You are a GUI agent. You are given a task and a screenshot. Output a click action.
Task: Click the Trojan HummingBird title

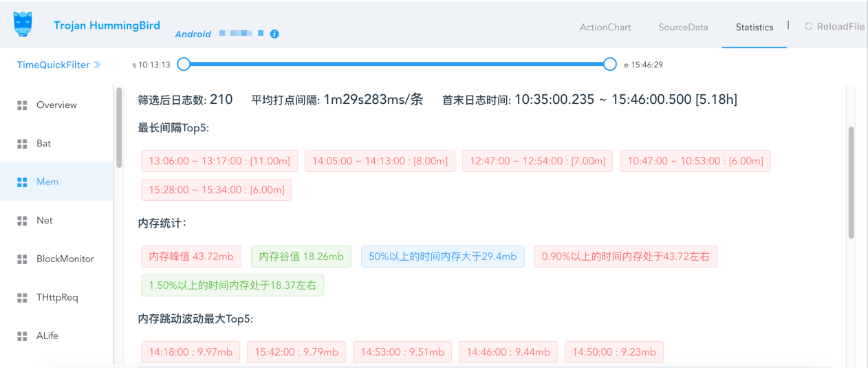tap(107, 25)
